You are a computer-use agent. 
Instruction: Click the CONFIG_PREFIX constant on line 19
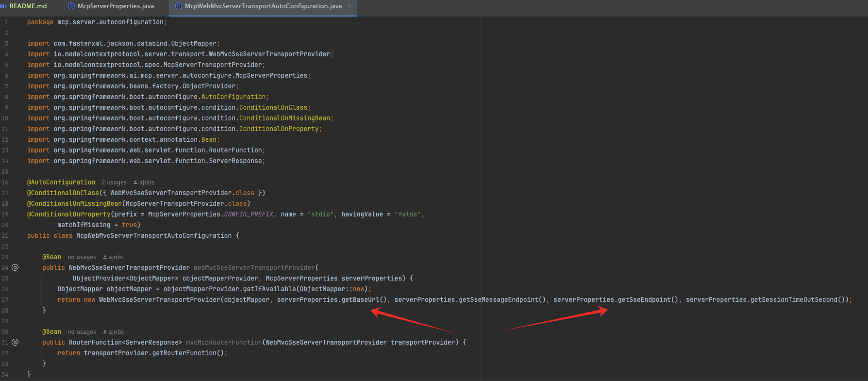(249, 215)
